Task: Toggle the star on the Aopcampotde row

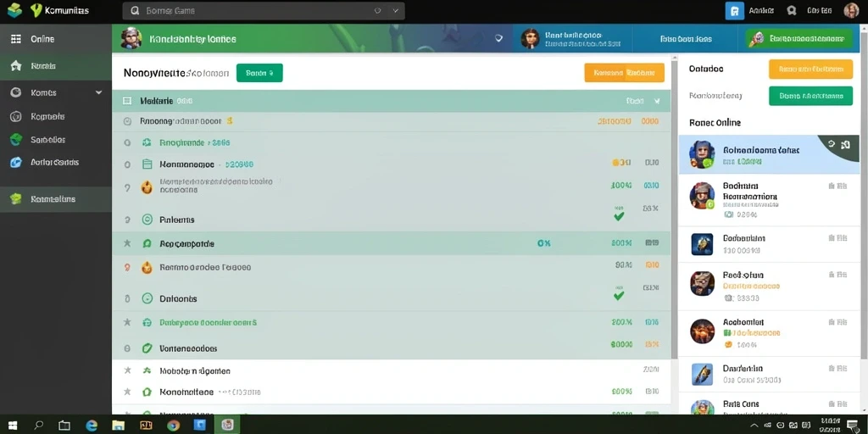Action: 127,243
